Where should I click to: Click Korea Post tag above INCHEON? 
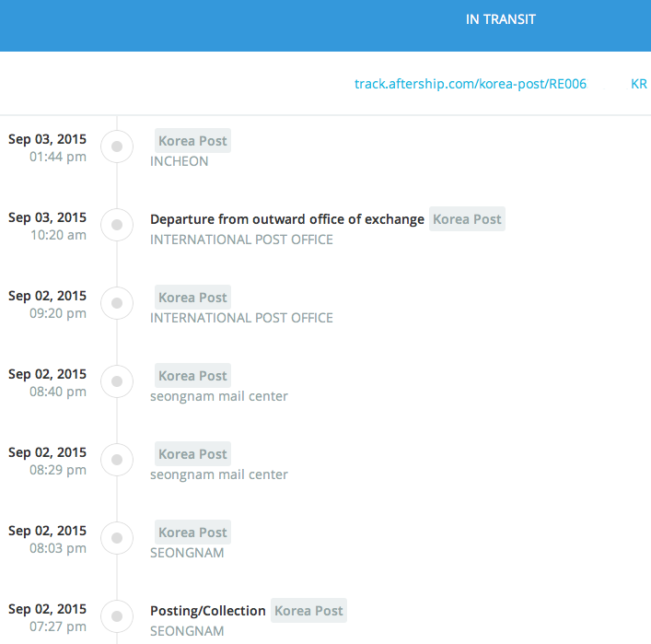point(192,141)
